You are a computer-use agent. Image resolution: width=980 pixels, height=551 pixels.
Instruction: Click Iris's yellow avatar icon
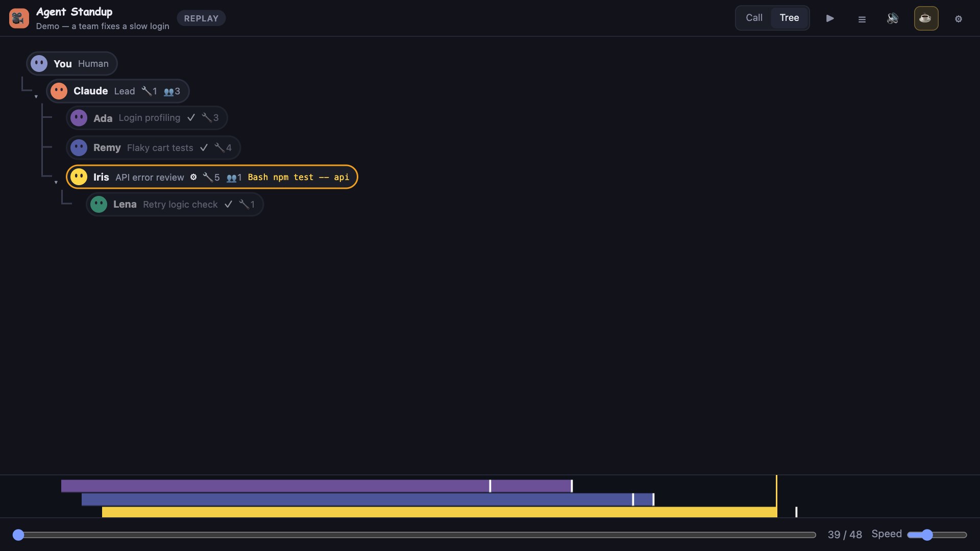coord(79,177)
